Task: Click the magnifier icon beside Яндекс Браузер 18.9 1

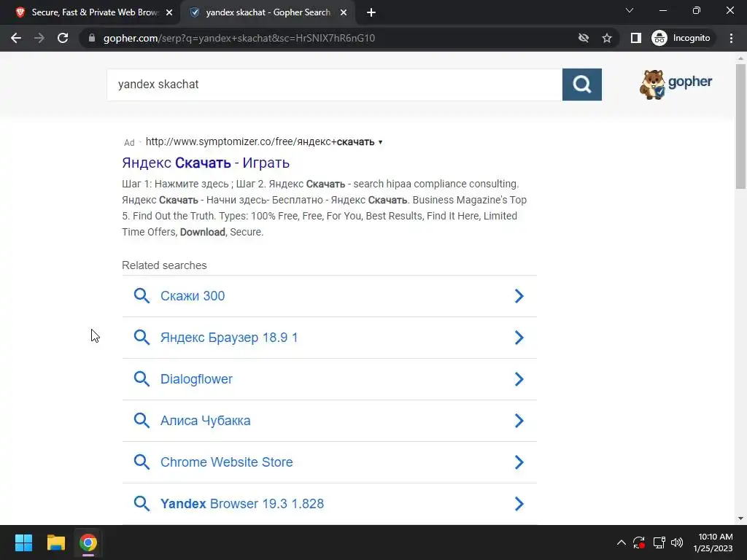Action: 142,337
